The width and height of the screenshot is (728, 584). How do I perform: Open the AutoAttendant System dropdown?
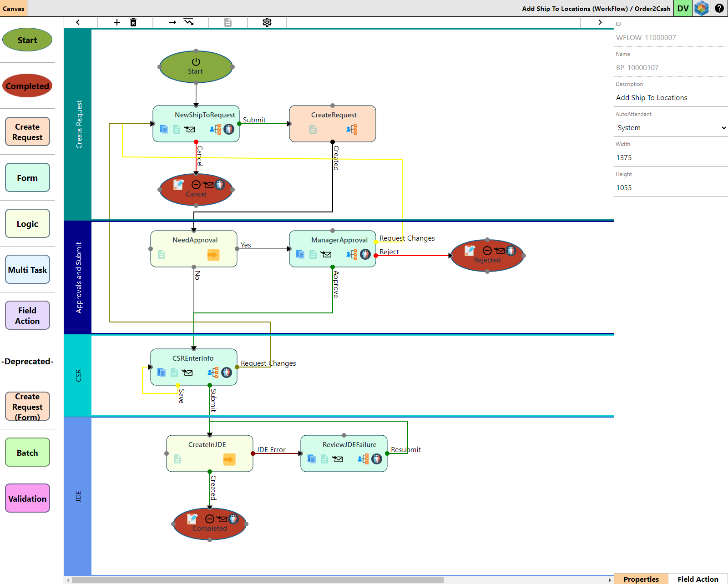[671, 128]
